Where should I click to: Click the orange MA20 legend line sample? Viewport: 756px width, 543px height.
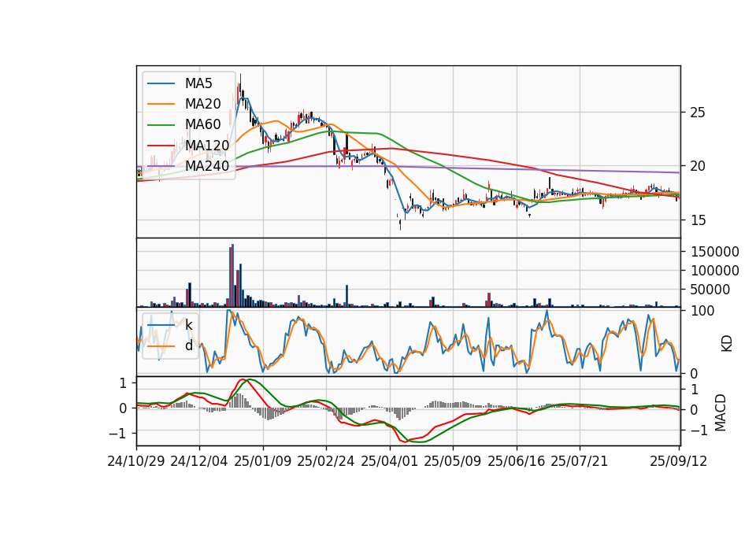click(161, 104)
